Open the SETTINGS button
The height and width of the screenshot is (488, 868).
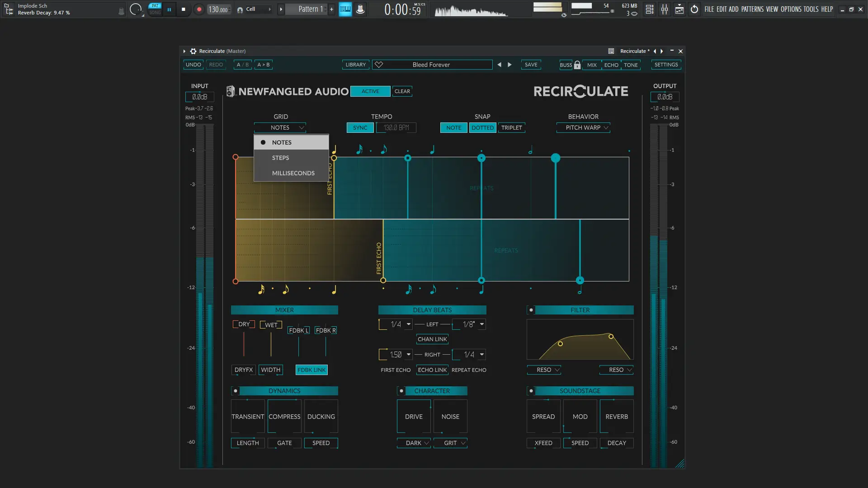tap(666, 65)
